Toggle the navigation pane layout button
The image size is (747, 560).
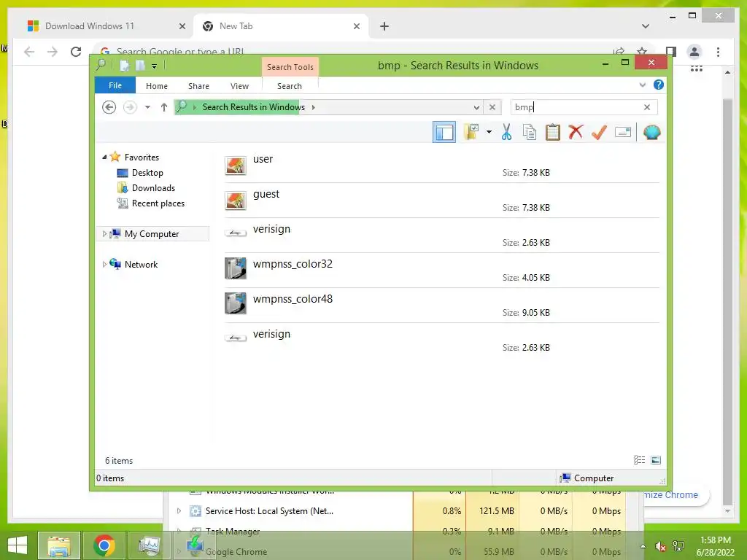(x=444, y=132)
